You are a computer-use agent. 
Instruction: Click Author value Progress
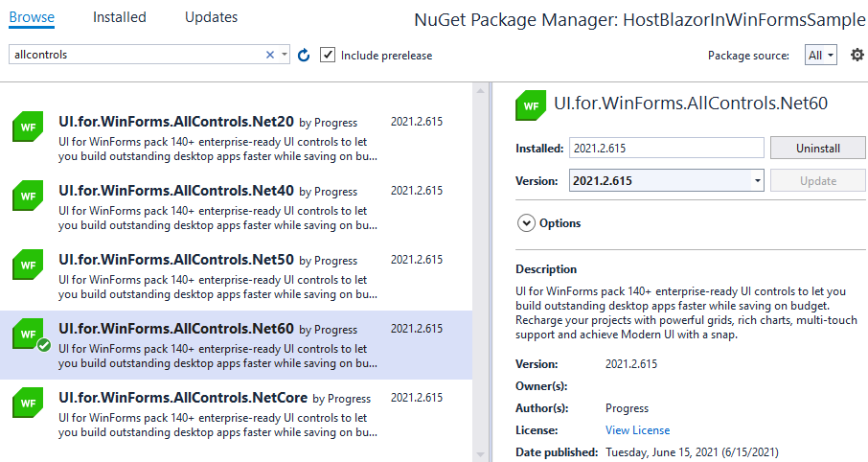pyautogui.click(x=627, y=408)
